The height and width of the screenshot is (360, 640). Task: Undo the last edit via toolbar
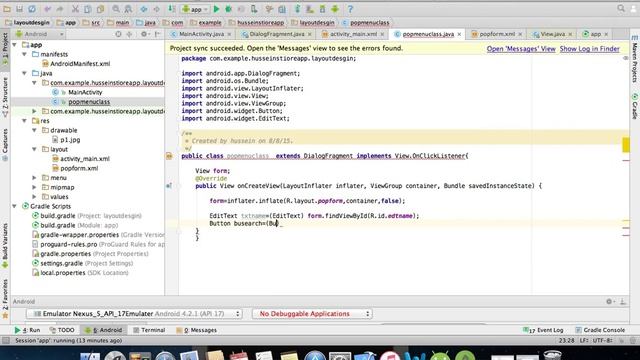point(47,9)
